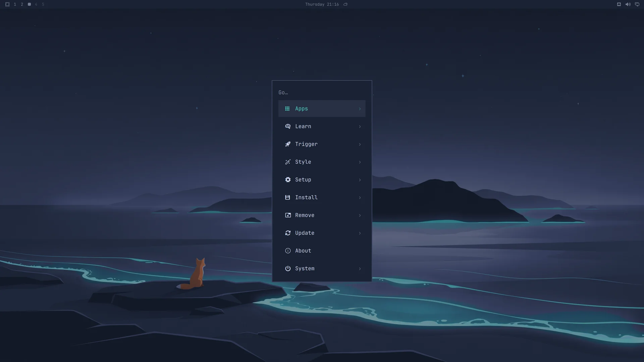Switch to workspace 1
Screen dimensions: 644x362
pos(15,4)
